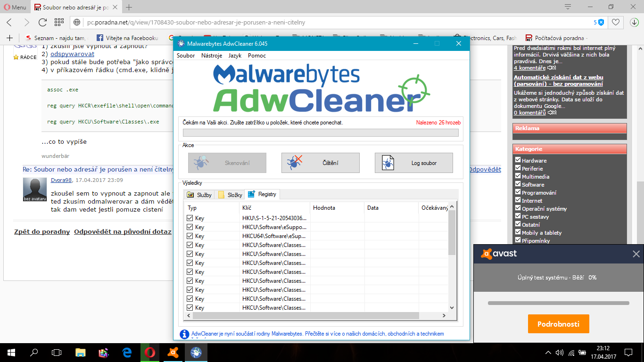This screenshot has height=362, width=644.
Task: Toggle the Hardware category checkbox
Action: coord(518,160)
